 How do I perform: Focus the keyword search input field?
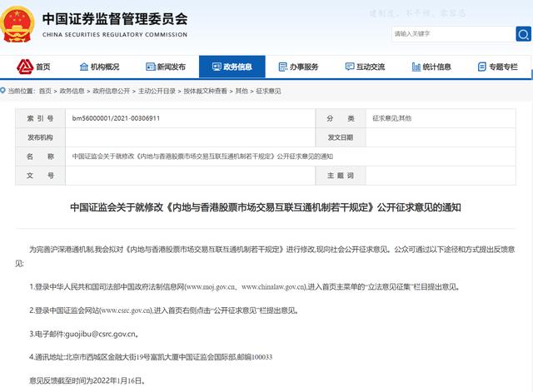point(454,34)
